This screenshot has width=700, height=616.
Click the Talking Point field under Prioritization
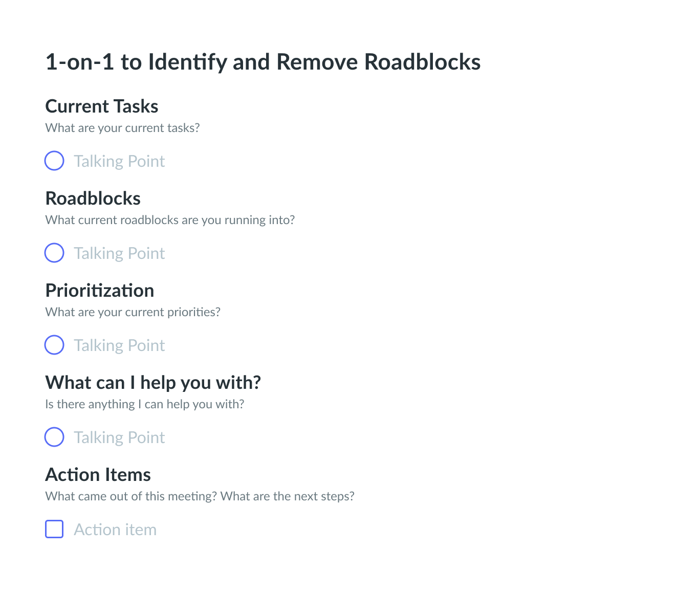[x=119, y=345]
